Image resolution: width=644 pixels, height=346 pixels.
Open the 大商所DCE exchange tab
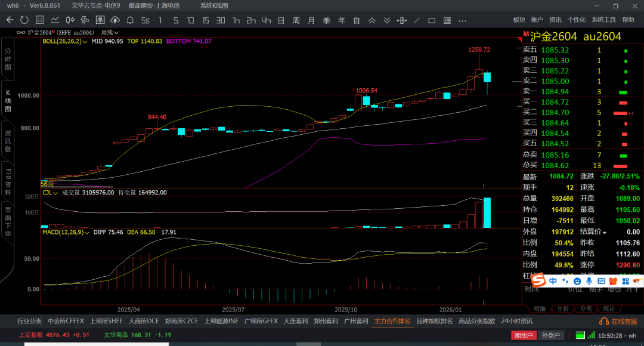[x=144, y=322]
